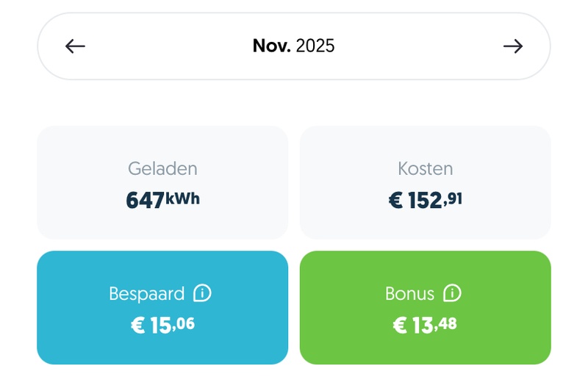Click the 2025 year text

coord(315,46)
